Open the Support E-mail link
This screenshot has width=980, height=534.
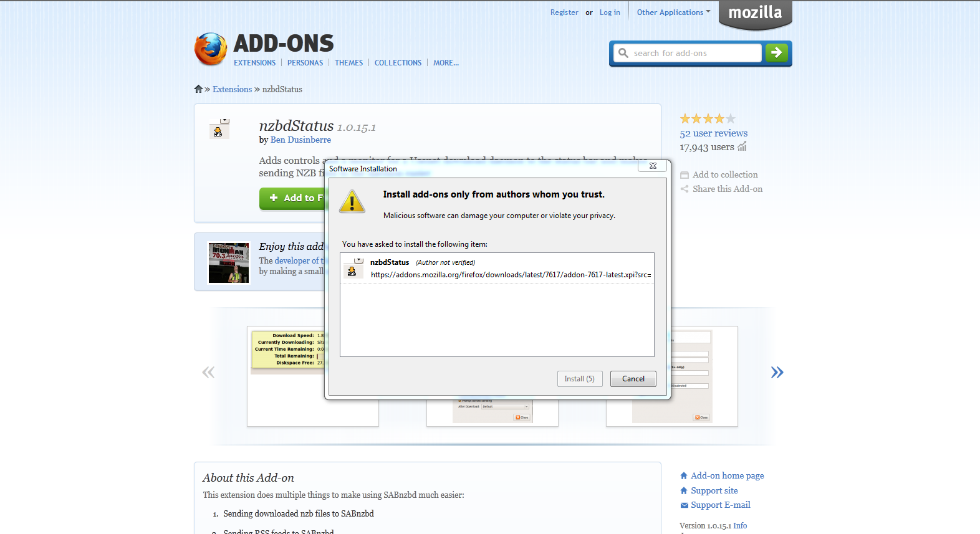click(720, 505)
